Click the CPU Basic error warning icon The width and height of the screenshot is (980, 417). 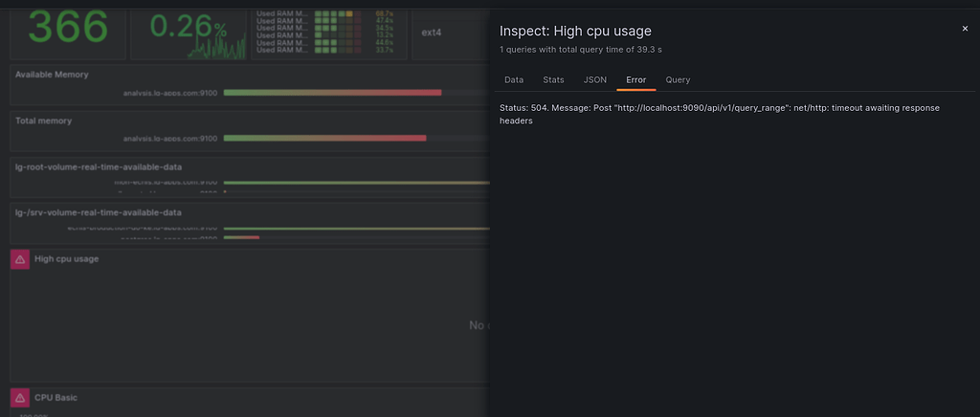point(20,397)
